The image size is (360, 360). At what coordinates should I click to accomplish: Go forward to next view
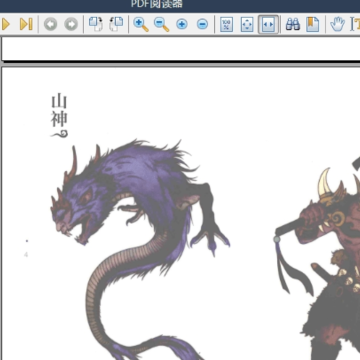71,24
